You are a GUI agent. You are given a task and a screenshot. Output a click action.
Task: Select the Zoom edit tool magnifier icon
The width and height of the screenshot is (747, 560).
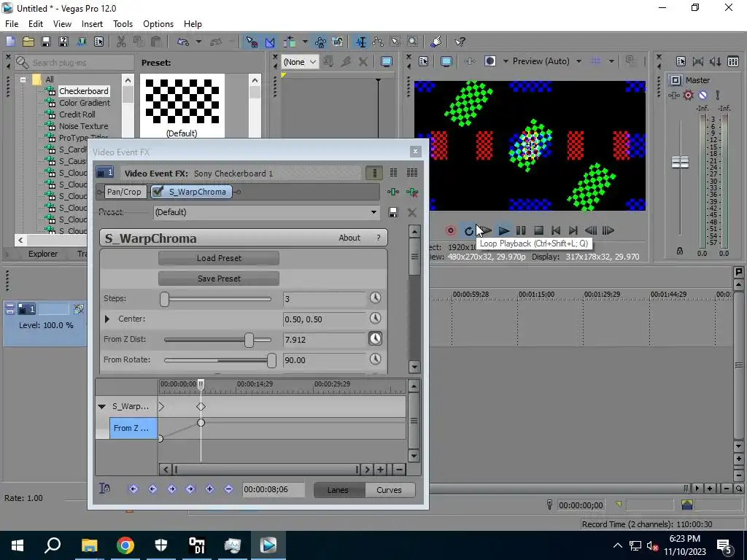(413, 42)
